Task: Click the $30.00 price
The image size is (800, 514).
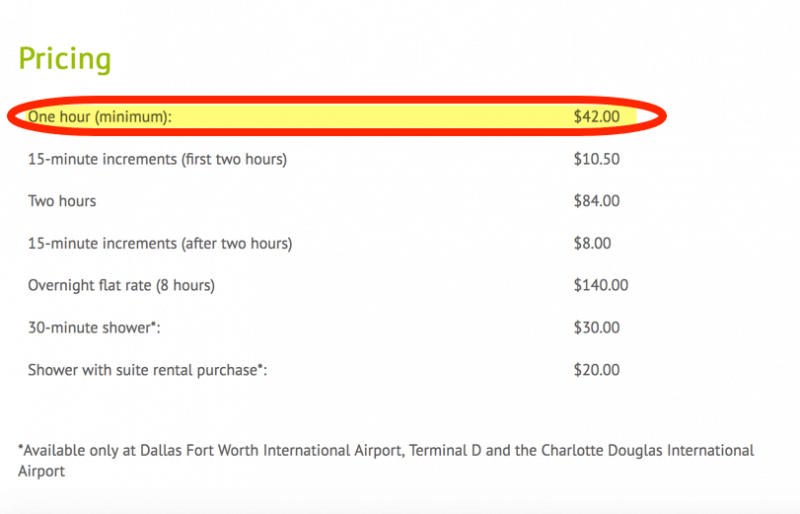Action: [x=596, y=328]
